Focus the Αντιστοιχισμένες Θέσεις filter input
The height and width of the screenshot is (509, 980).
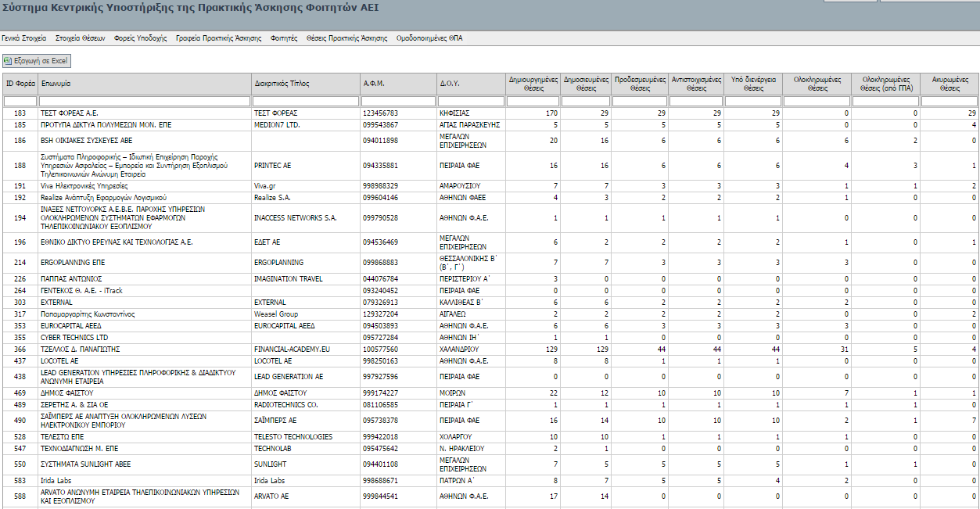click(x=696, y=102)
